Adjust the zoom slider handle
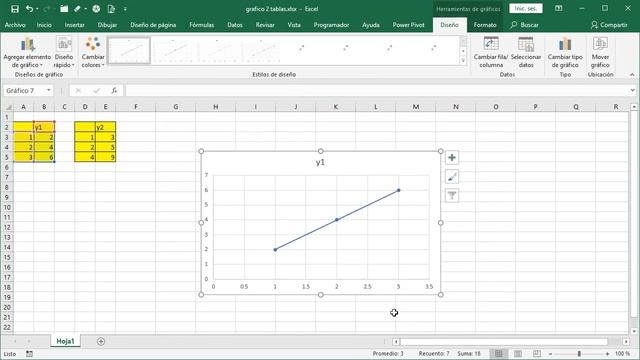 (579, 354)
